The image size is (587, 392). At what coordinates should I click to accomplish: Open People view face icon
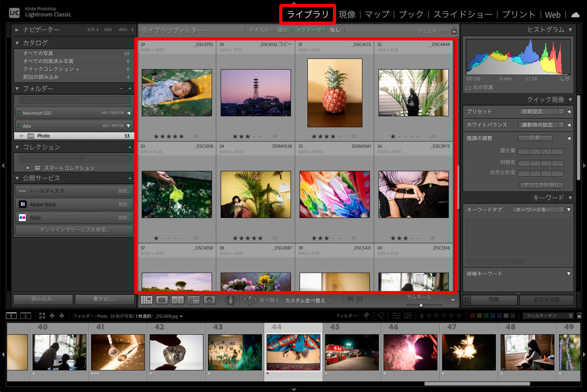click(x=209, y=300)
